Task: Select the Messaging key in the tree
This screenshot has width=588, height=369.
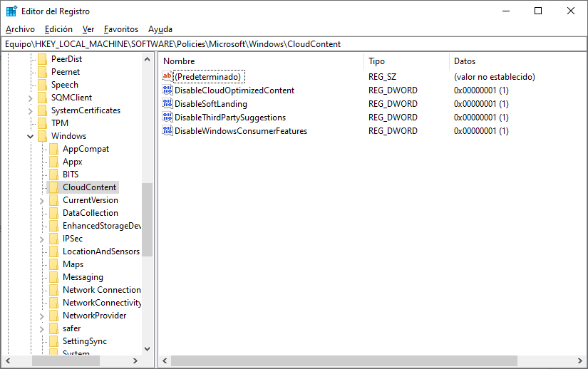Action: [x=83, y=277]
